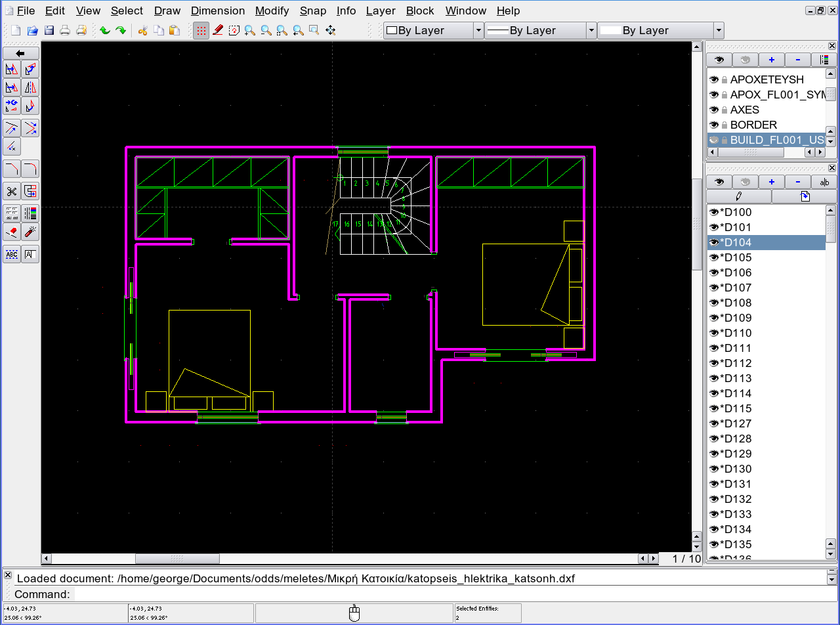Toggle the grid display icon
This screenshot has width=840, height=625.
[x=201, y=30]
